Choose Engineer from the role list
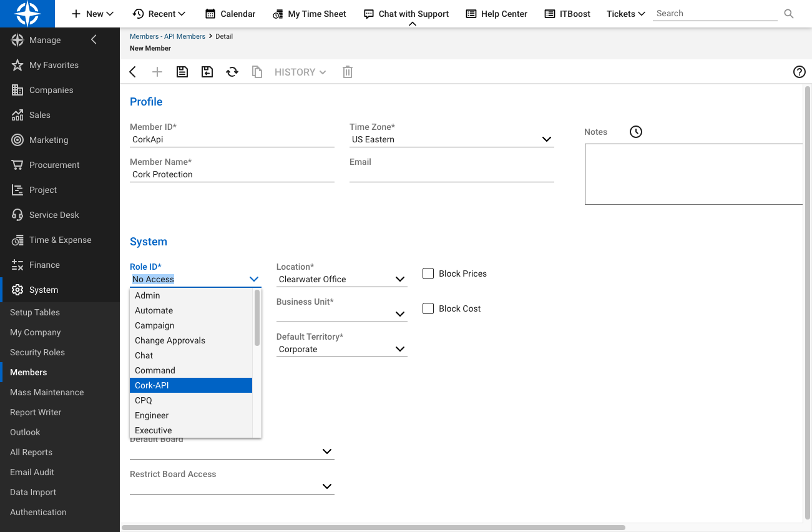The width and height of the screenshot is (812, 532). (x=191, y=415)
